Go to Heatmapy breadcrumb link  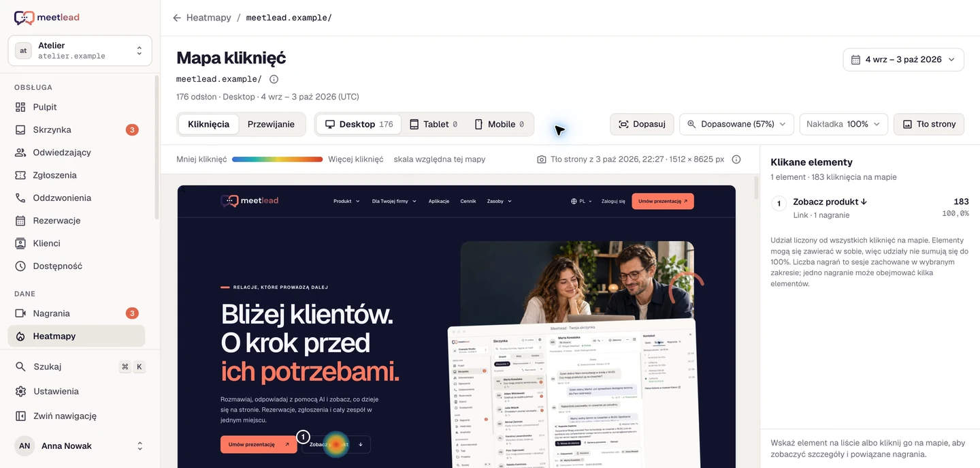pos(209,18)
